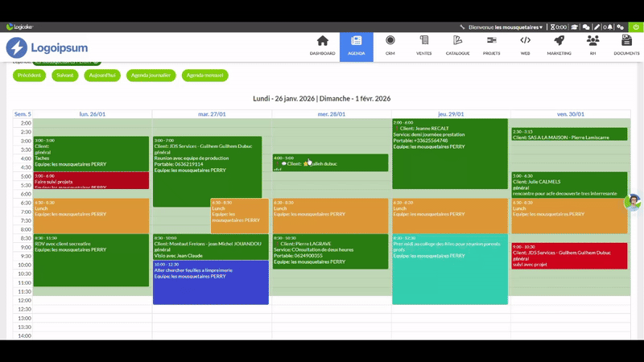The height and width of the screenshot is (362, 644).
Task: Open the chat bubbles icon
Action: (586, 27)
